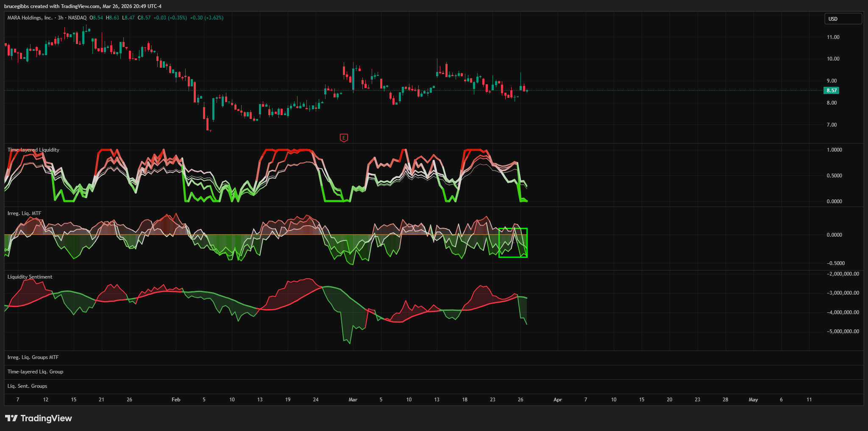Click the Mar label on the time axis
This screenshot has width=868, height=431.
(x=353, y=400)
